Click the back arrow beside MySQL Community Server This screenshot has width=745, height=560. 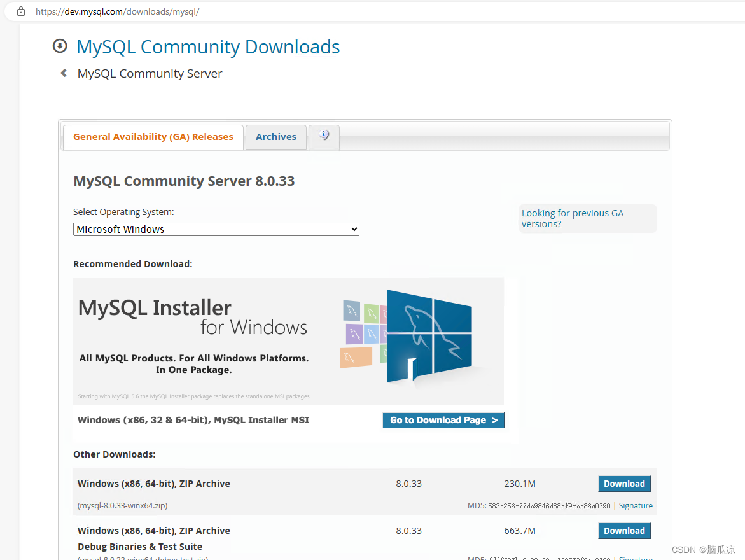click(x=64, y=73)
